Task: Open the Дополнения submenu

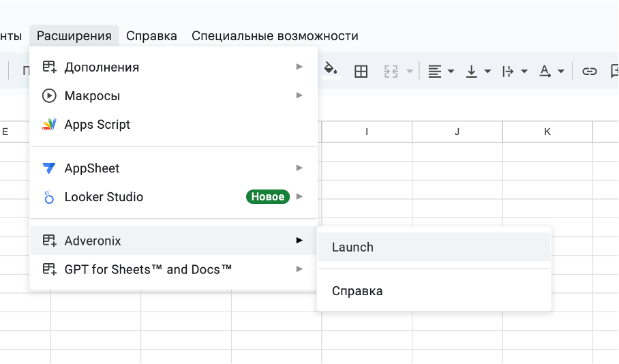Action: (174, 67)
